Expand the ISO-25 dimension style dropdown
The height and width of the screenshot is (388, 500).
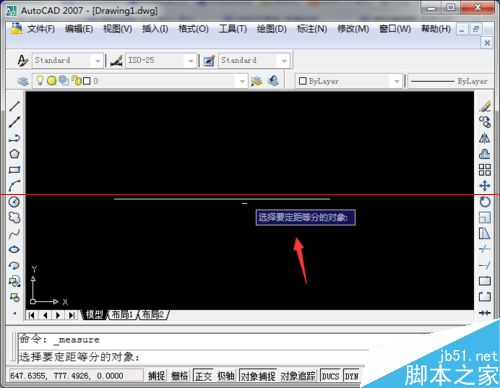[191, 61]
